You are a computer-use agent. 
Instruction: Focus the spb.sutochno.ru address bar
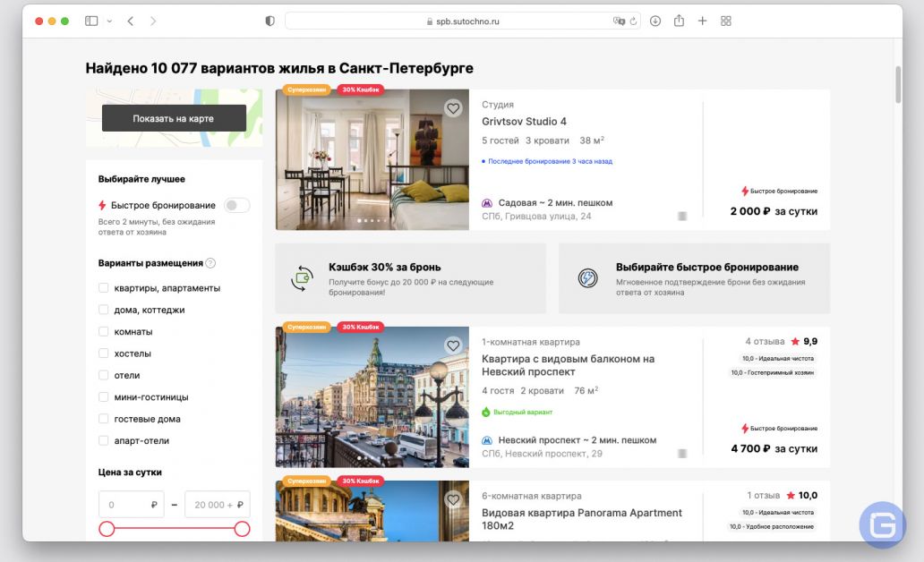[x=463, y=21]
